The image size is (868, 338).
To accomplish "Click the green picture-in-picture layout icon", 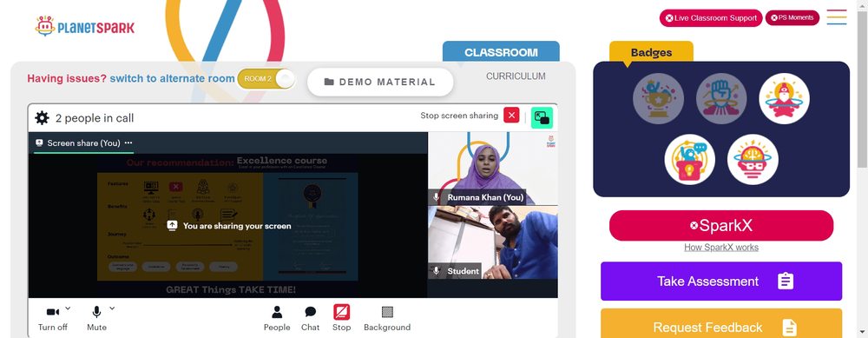I will coord(542,117).
